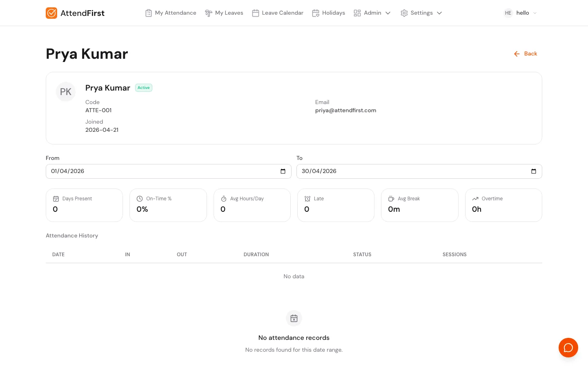Viewport: 588px width, 377px height.
Task: Click the On-Time % clock icon
Action: pyautogui.click(x=140, y=199)
